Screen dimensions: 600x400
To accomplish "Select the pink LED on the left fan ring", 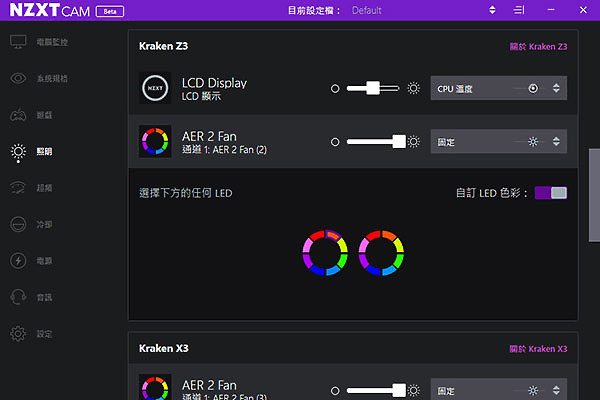I will coord(308,245).
